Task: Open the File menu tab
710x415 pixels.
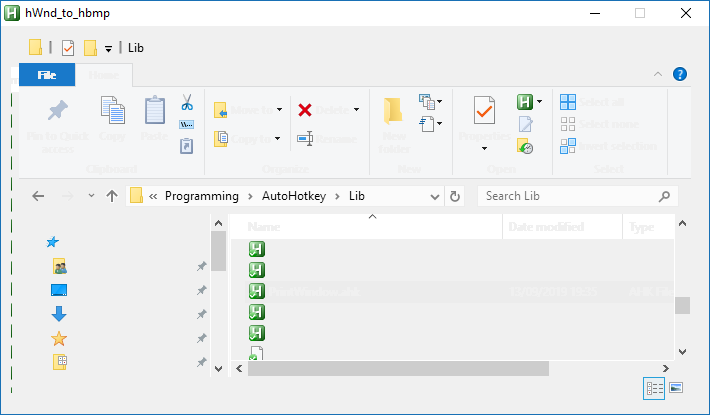Action: (x=47, y=75)
